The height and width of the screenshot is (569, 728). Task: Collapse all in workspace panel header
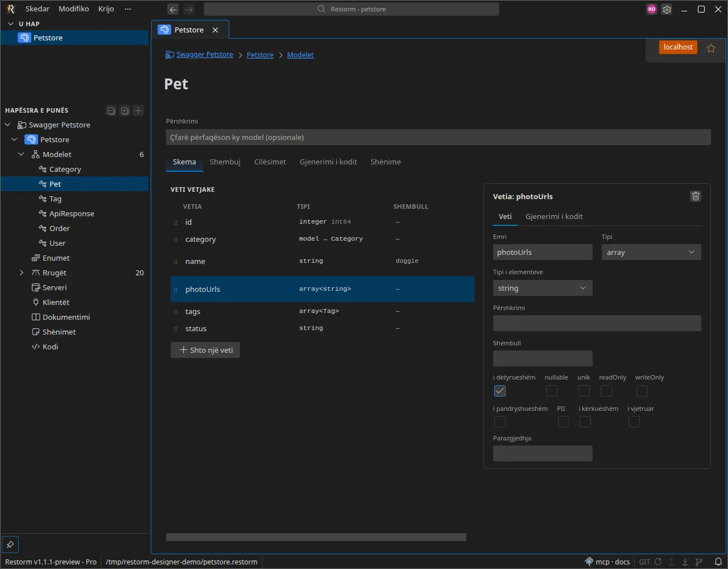point(111,110)
